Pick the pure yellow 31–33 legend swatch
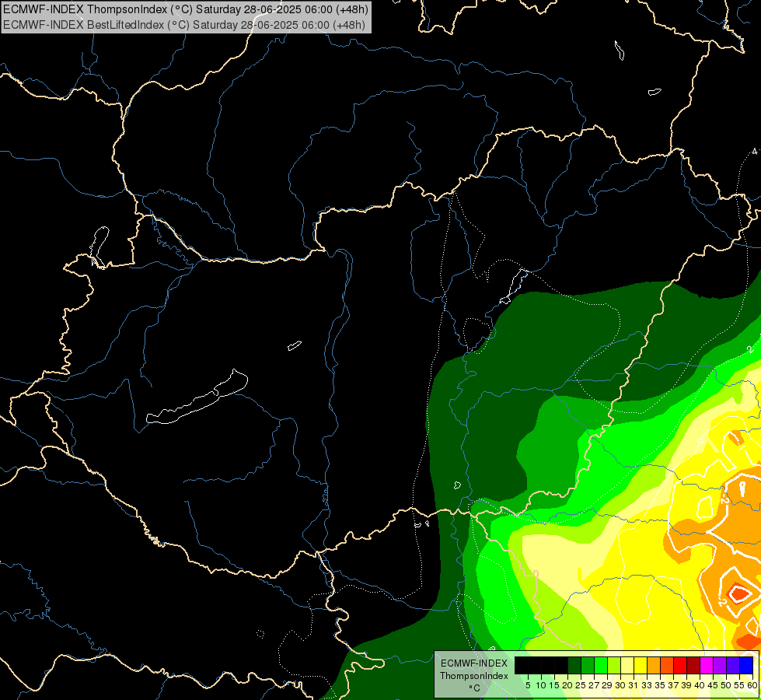Image resolution: width=761 pixels, height=700 pixels. (x=641, y=665)
